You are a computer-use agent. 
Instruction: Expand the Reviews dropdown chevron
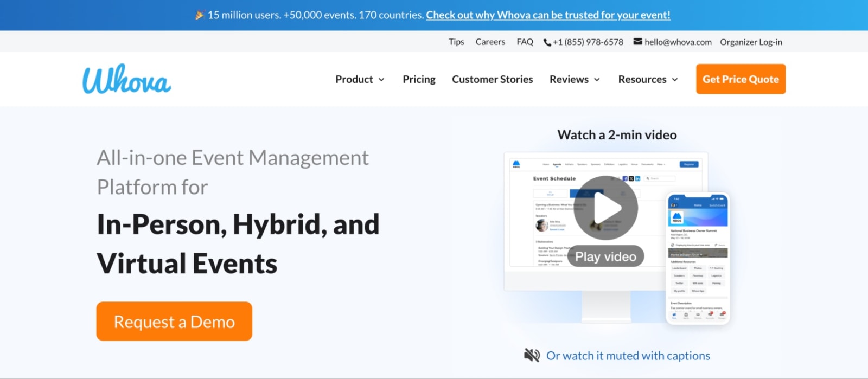click(597, 80)
